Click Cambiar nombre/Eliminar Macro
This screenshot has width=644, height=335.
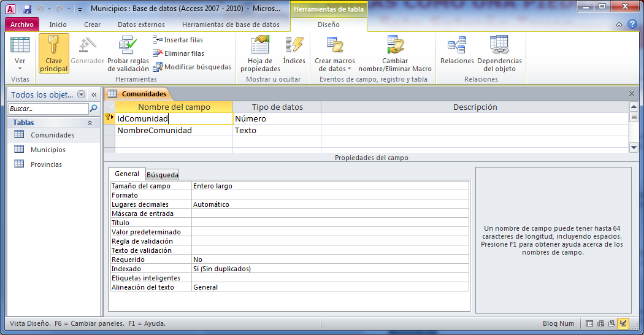(x=395, y=53)
